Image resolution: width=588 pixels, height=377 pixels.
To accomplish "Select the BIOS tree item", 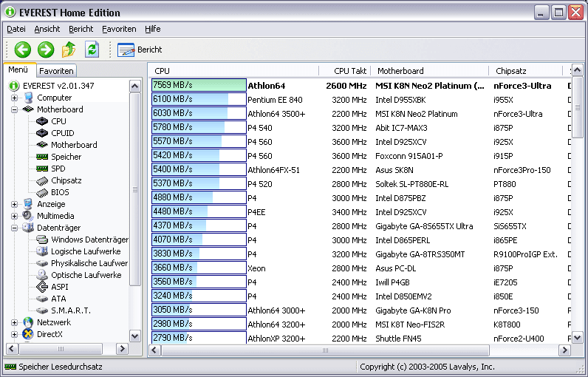I will (60, 192).
